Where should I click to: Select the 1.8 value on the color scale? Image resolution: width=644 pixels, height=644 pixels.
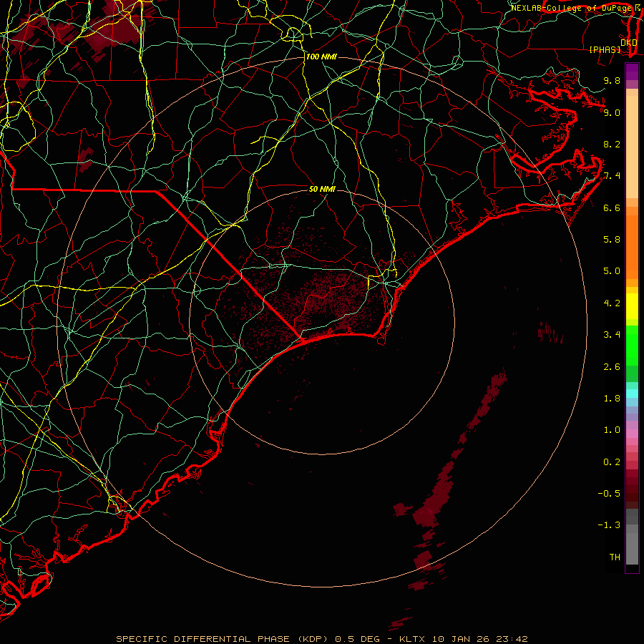612,399
